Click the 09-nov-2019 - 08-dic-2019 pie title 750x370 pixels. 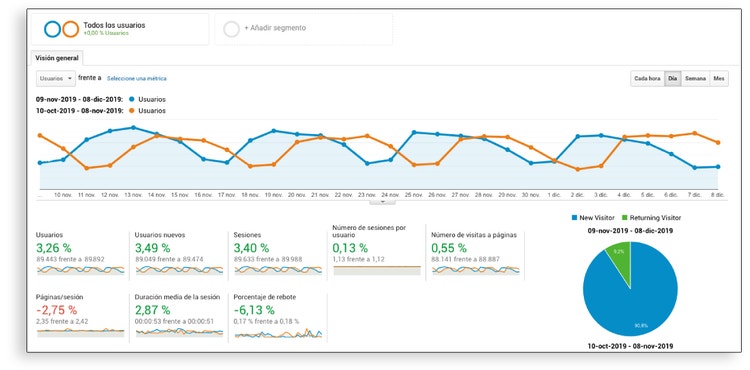point(630,230)
